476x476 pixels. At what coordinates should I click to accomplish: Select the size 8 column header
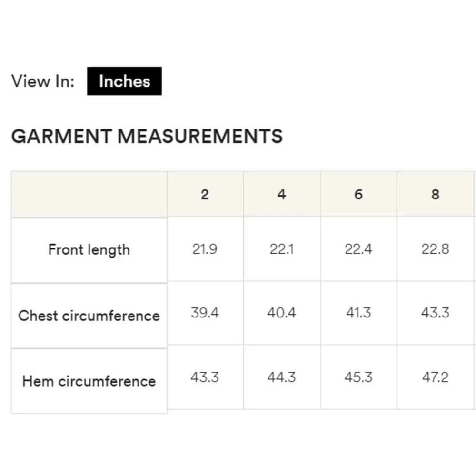435,195
